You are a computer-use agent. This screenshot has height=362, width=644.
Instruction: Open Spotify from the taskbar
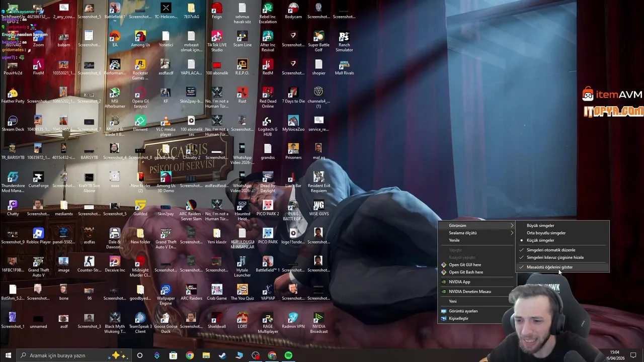click(288, 355)
